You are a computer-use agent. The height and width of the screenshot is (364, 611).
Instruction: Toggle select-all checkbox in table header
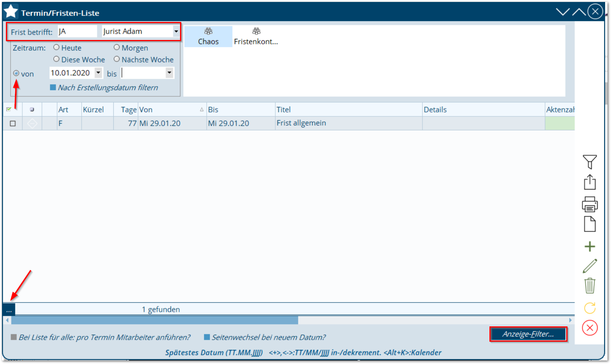coord(9,109)
